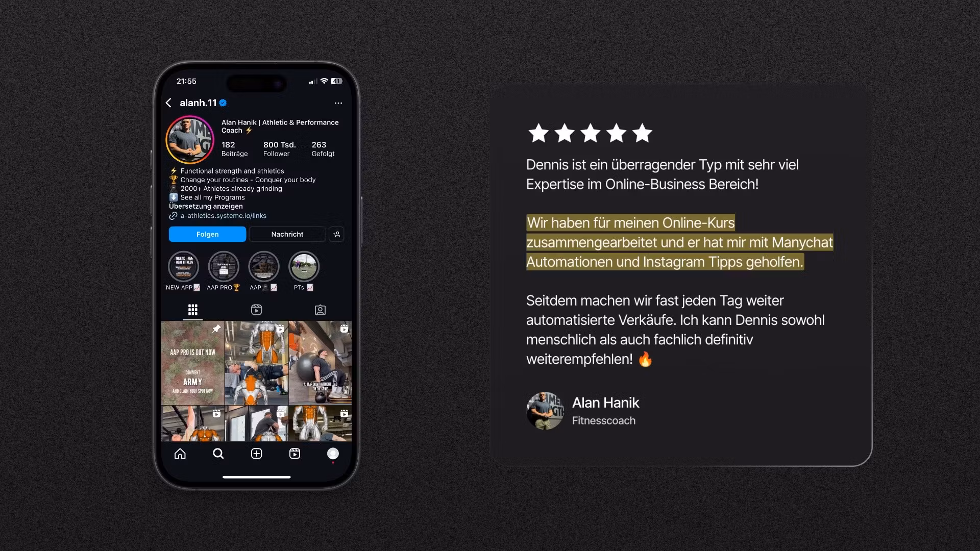Image resolution: width=980 pixels, height=551 pixels.
Task: Tap the profile picture with story ring
Action: pos(190,140)
